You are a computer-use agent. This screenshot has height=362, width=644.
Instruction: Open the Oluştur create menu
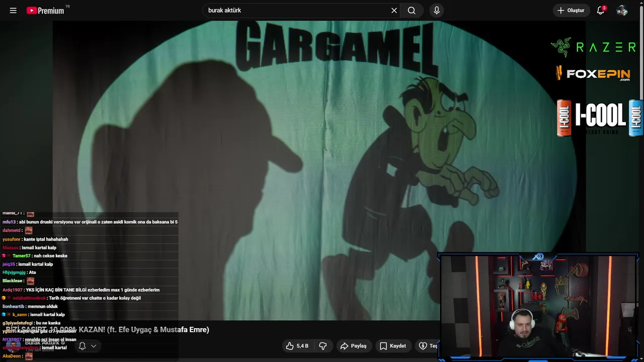(x=571, y=11)
